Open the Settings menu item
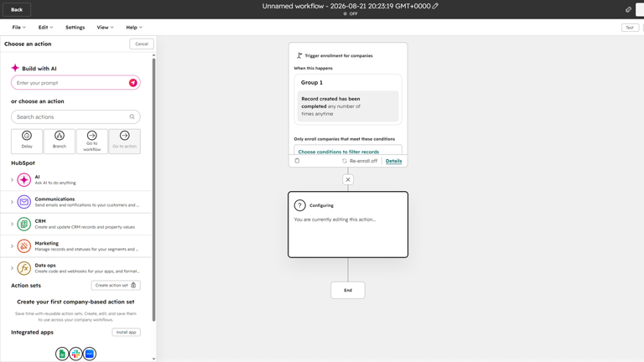The height and width of the screenshot is (362, 644). click(x=75, y=28)
